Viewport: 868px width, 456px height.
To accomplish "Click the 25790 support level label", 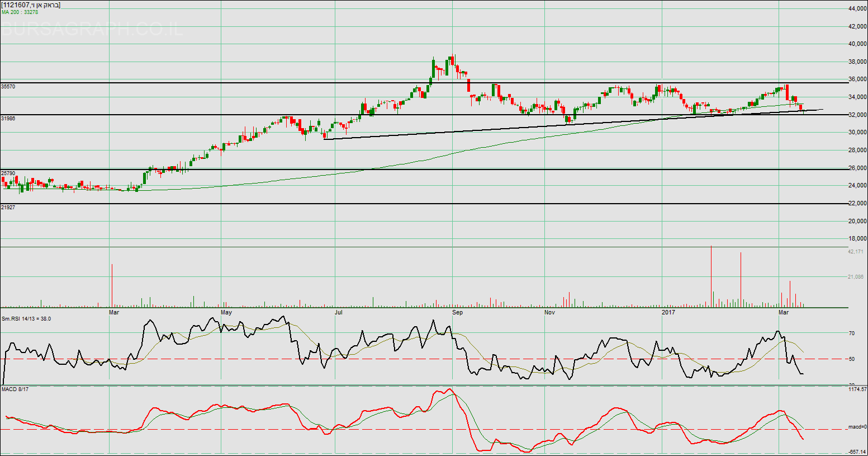I will [8, 173].
